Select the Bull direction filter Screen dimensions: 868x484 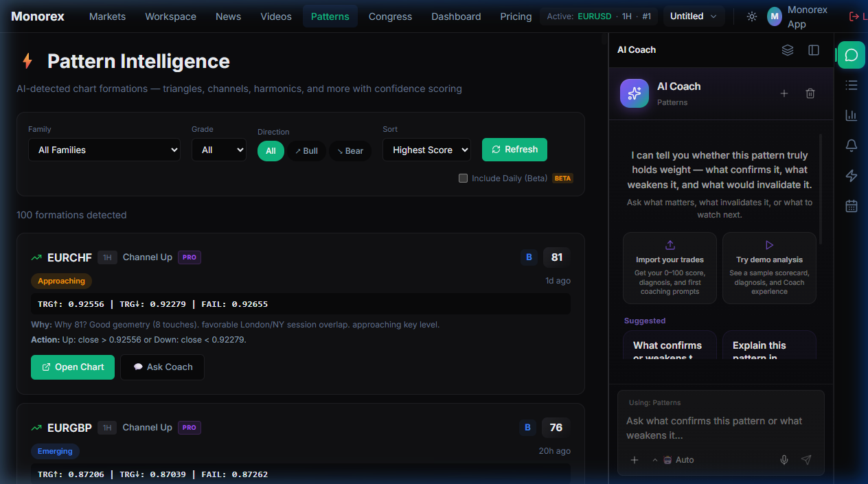306,151
